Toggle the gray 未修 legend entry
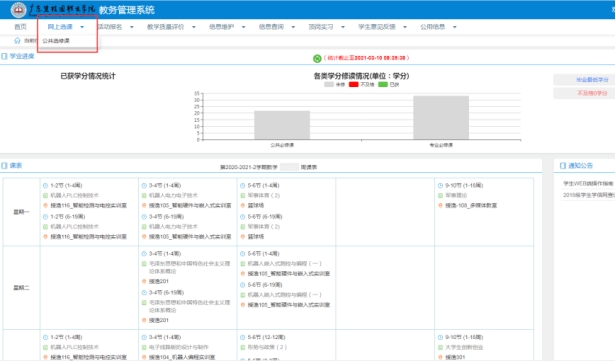The width and height of the screenshot is (616, 362). tap(334, 85)
